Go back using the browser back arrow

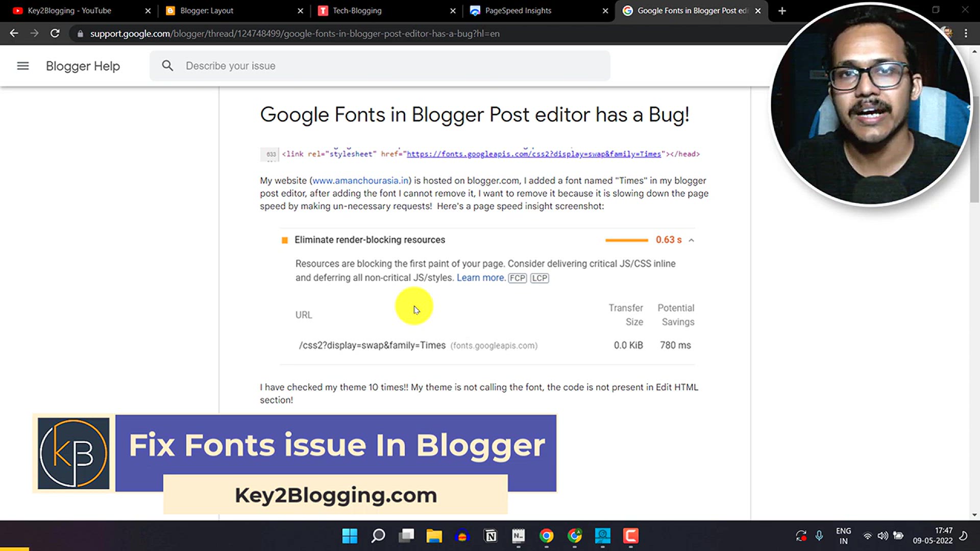click(x=14, y=33)
